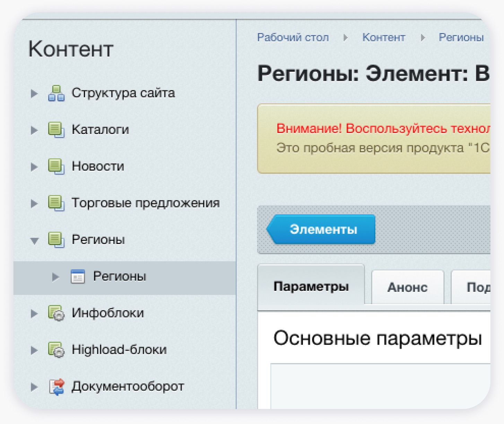Open Контент breadcrumb link
504x424 pixels.
click(384, 37)
